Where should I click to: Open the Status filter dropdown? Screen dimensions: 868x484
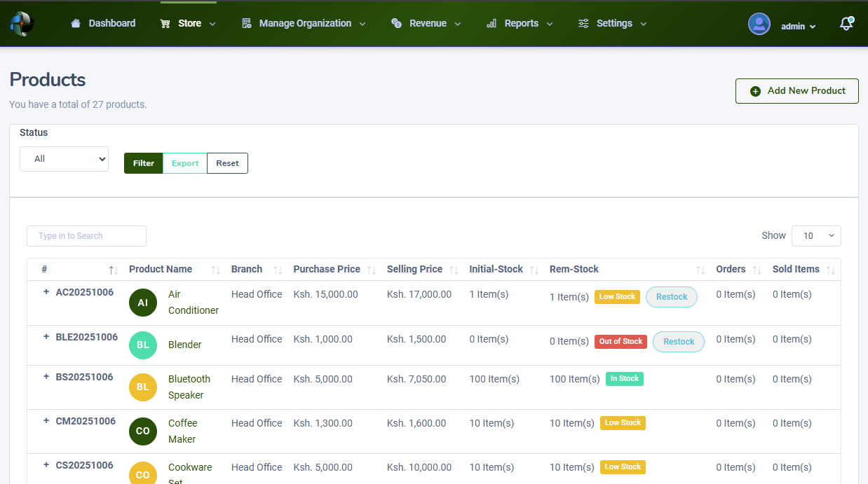[64, 159]
